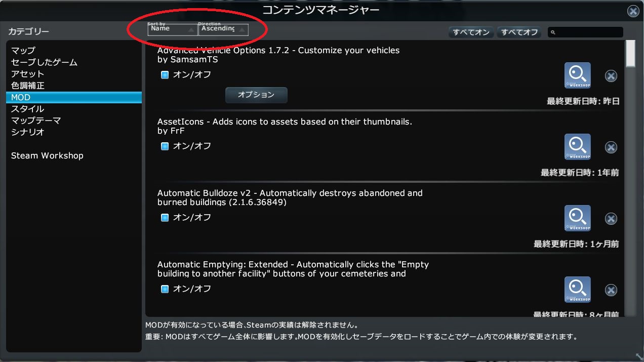Click the mod list vertical scrollbar handle

tap(630, 54)
